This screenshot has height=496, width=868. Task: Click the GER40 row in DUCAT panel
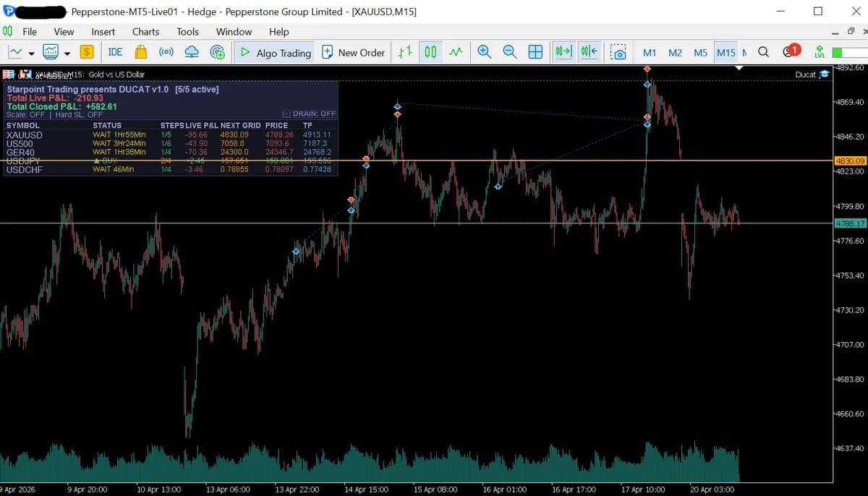[x=169, y=152]
